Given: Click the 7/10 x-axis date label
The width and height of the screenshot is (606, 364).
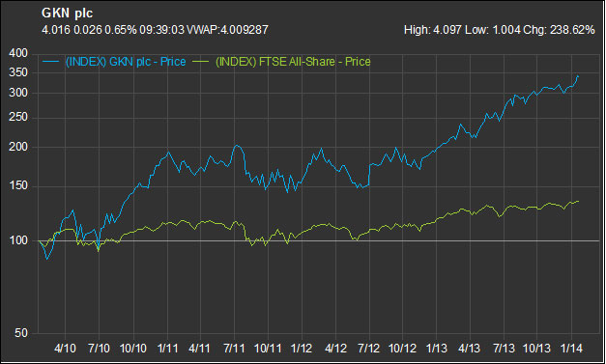Looking at the screenshot, I should (x=99, y=349).
